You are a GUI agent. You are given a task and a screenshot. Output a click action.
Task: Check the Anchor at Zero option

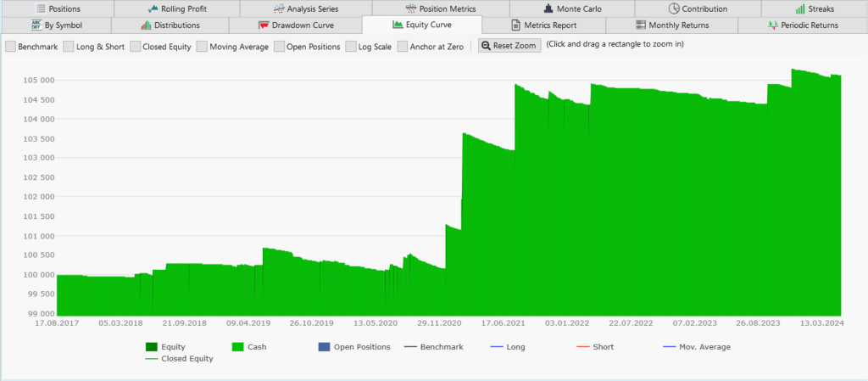(403, 47)
